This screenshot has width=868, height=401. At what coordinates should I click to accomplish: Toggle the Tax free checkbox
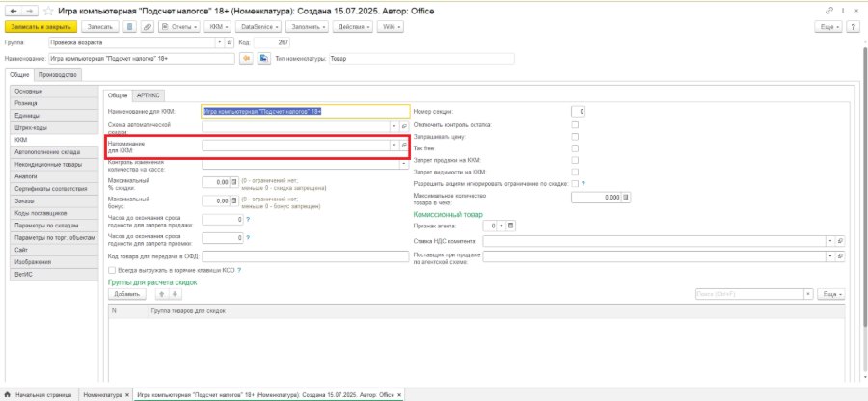pos(575,148)
